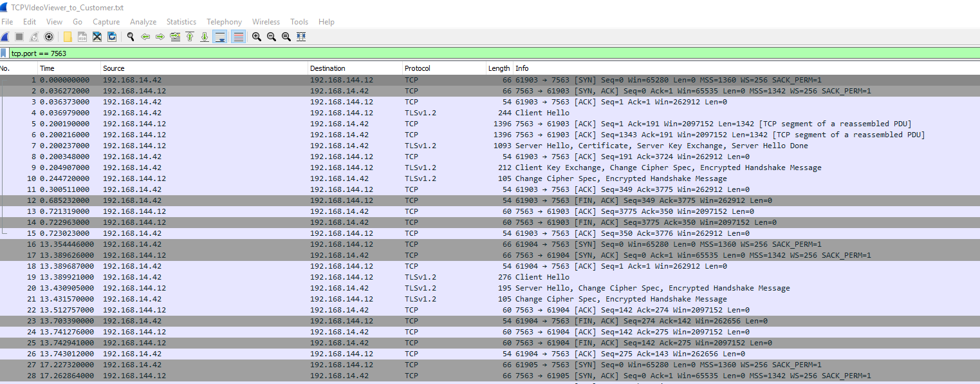Viewport: 980px width, 384px height.
Task: Click the Restart current capture icon
Action: pos(34,37)
